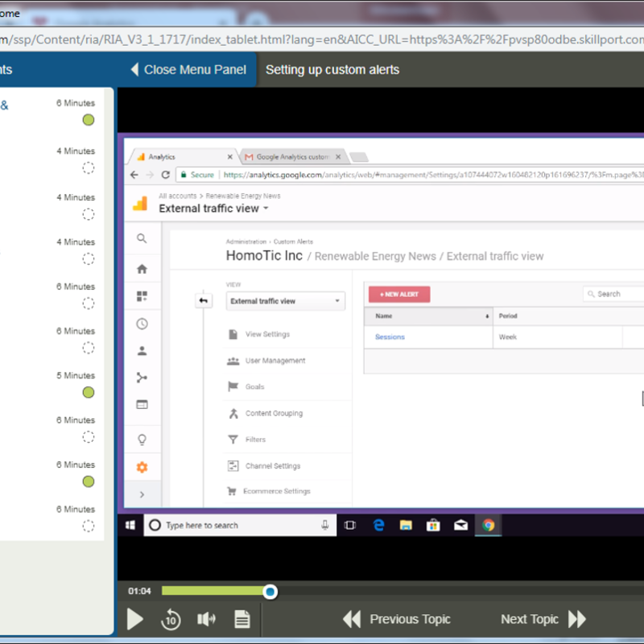644x644 pixels.
Task: Go to Previous Topic
Action: [397, 619]
